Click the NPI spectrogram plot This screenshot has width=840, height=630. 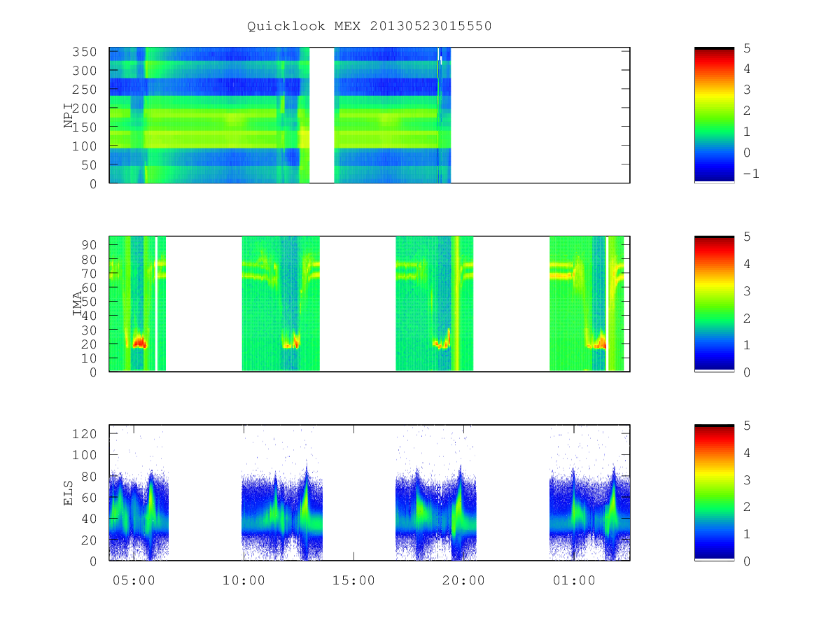(x=370, y=115)
